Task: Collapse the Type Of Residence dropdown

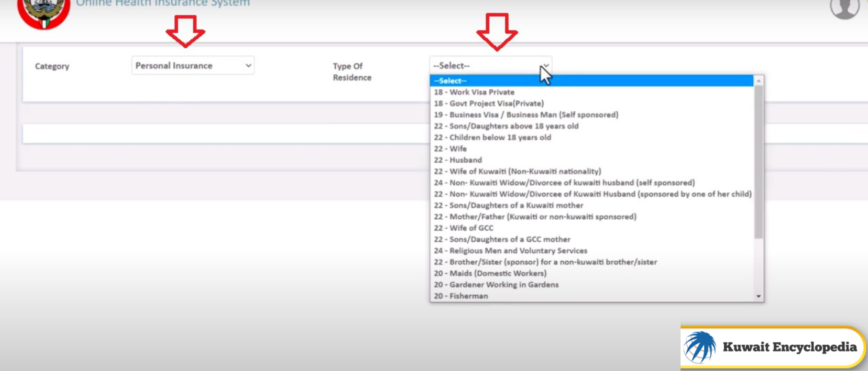Action: 490,66
